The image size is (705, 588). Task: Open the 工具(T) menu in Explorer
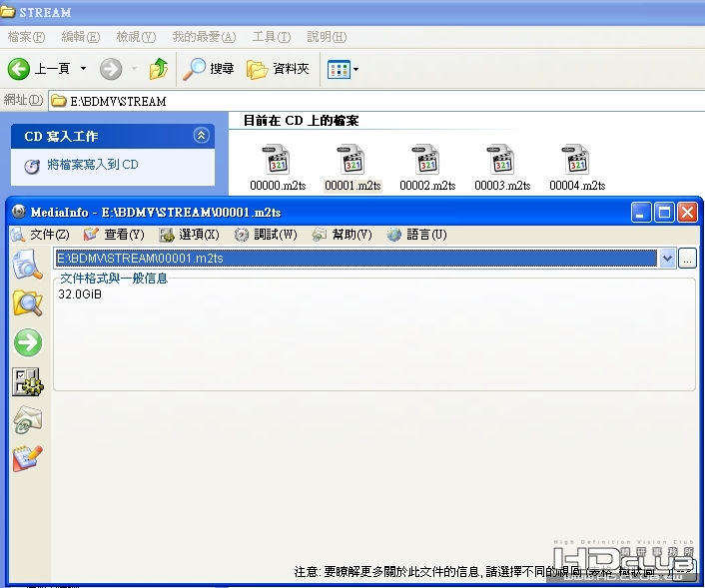(272, 37)
